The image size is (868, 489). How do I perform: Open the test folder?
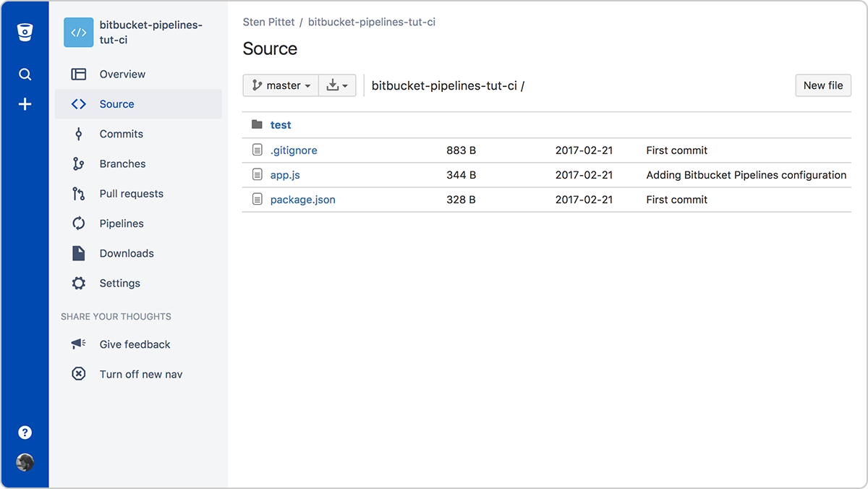click(x=281, y=124)
